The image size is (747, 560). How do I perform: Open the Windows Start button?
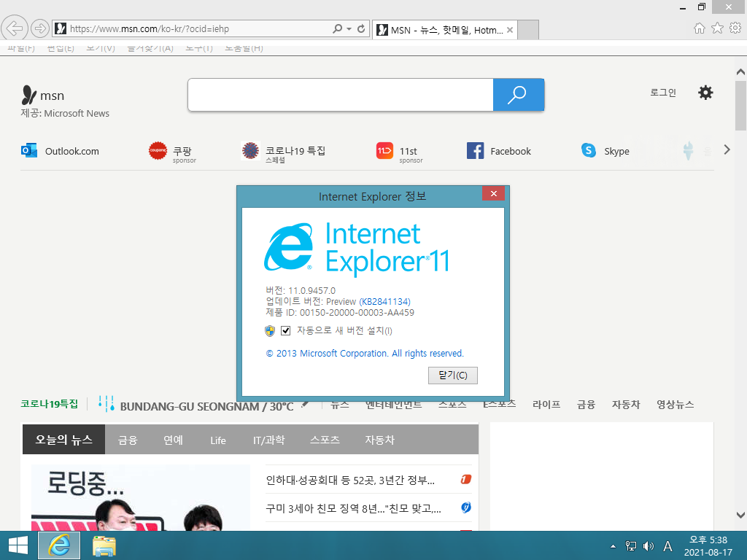pos(18,545)
